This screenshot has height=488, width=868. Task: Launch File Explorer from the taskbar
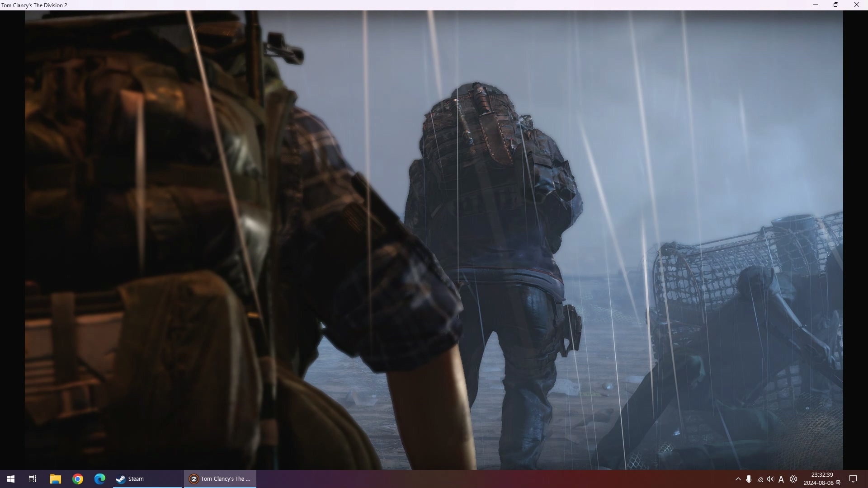point(55,479)
